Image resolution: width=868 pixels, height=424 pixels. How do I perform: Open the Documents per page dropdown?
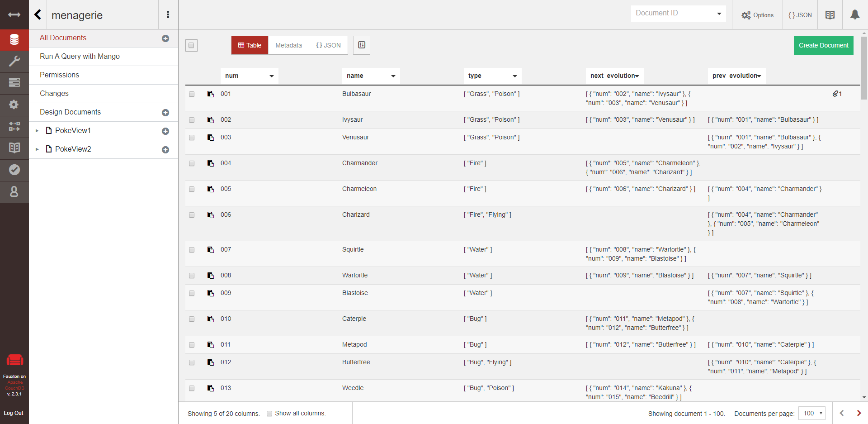click(x=811, y=413)
